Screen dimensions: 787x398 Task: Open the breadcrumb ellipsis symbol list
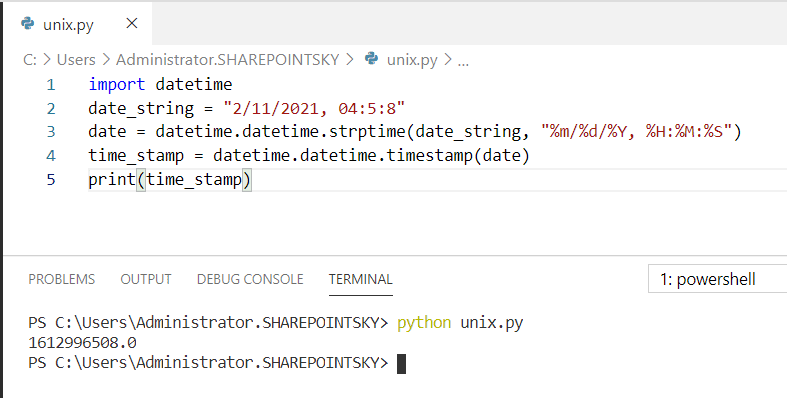click(x=463, y=61)
